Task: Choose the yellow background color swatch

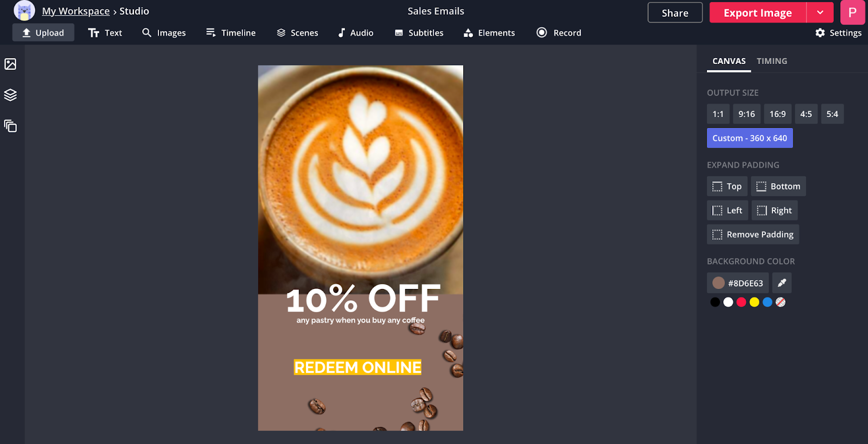Action: (x=754, y=302)
